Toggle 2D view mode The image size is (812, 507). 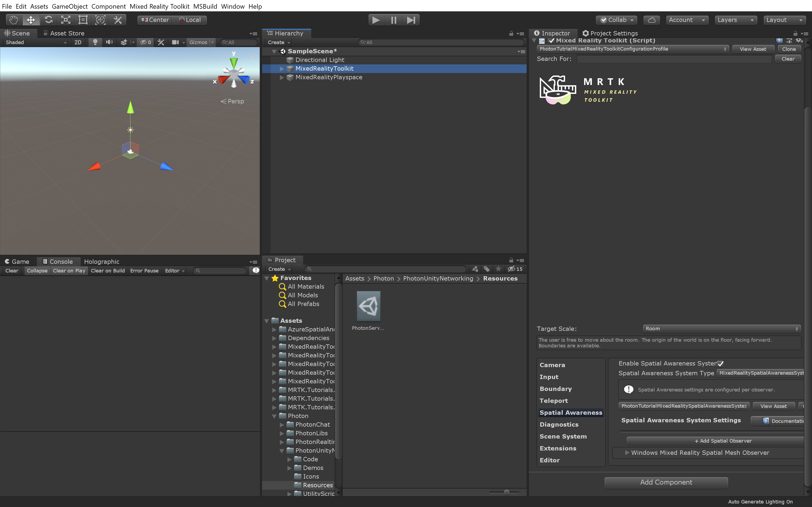78,42
